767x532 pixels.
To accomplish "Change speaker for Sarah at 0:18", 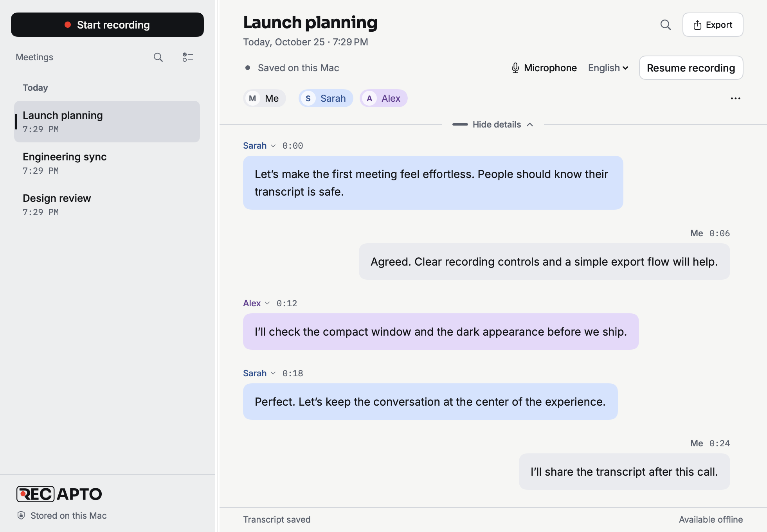I will [259, 373].
